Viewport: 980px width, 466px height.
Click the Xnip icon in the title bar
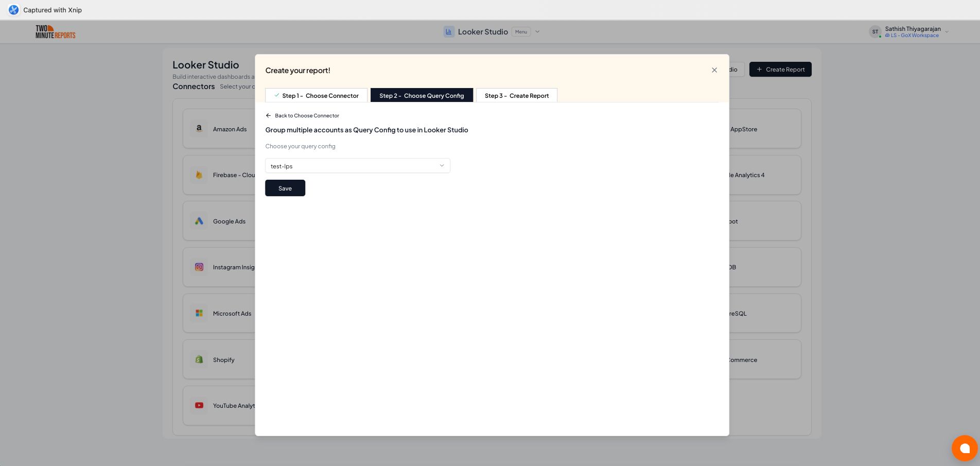13,9
